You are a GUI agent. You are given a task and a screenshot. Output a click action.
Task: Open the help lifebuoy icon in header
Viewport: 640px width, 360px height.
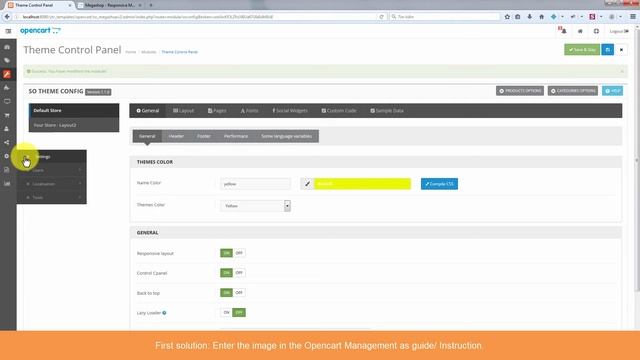(x=596, y=31)
